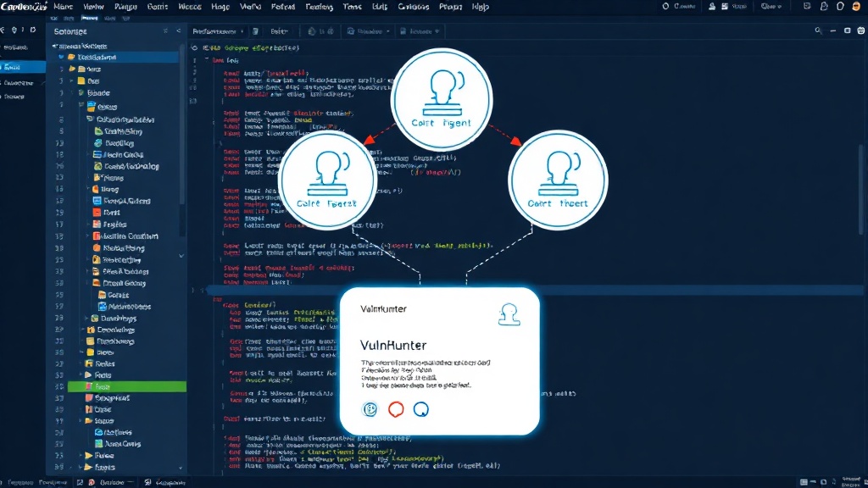This screenshot has width=868, height=488.
Task: Click the layout grid icon in status bar right
Action: tap(804, 482)
